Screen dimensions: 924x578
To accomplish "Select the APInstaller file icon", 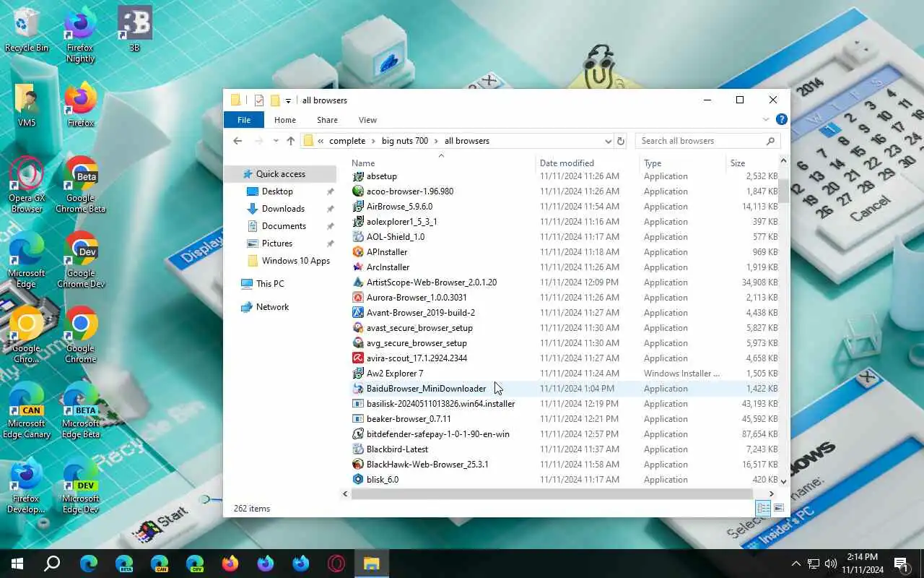I will pos(357,252).
